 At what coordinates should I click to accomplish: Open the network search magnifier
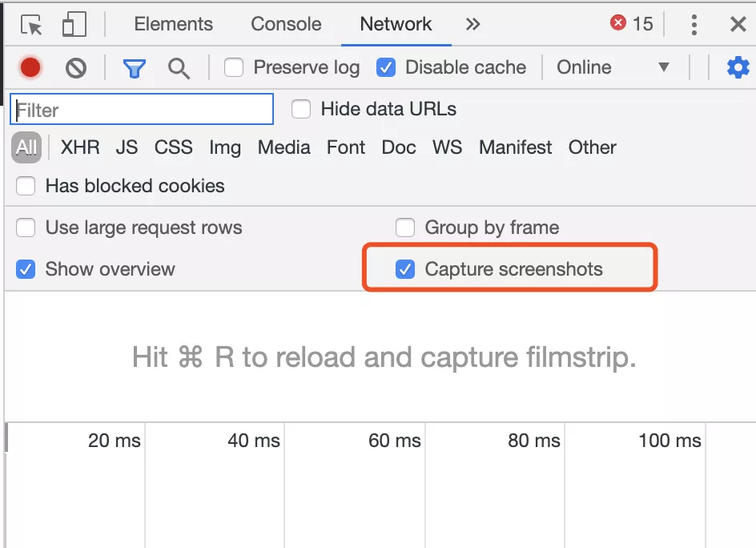coord(179,68)
